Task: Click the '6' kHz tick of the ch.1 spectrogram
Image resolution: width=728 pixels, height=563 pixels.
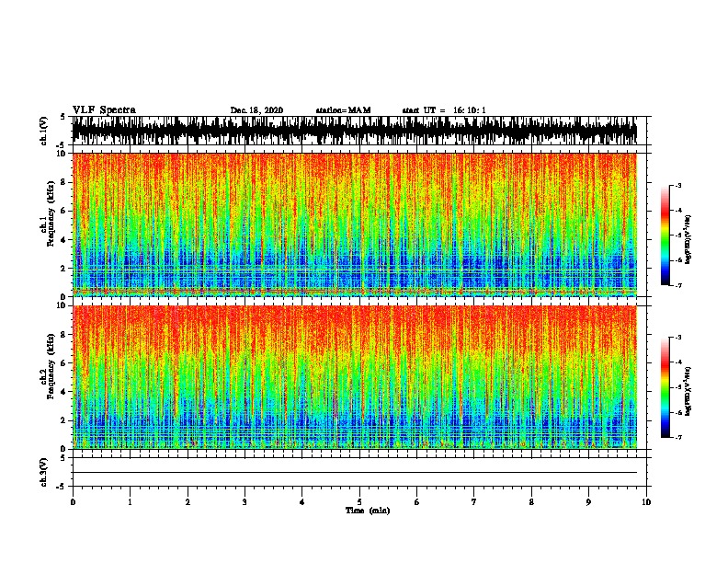Action: click(63, 211)
